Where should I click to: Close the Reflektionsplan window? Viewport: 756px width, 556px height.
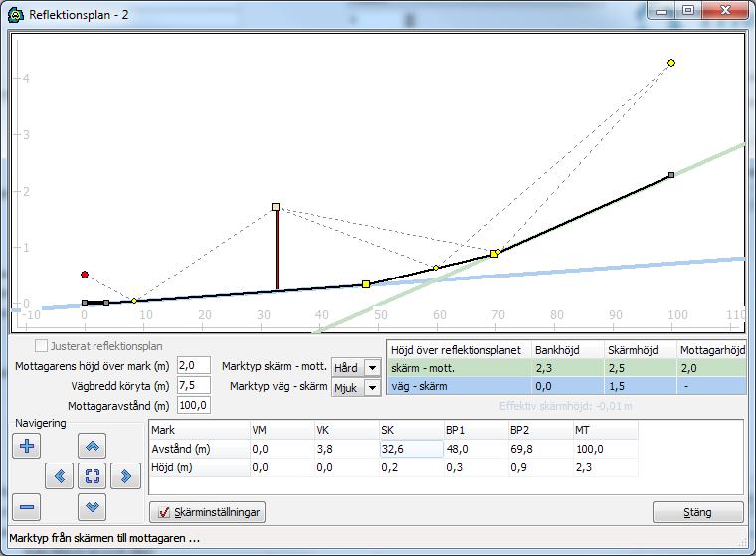(x=724, y=11)
